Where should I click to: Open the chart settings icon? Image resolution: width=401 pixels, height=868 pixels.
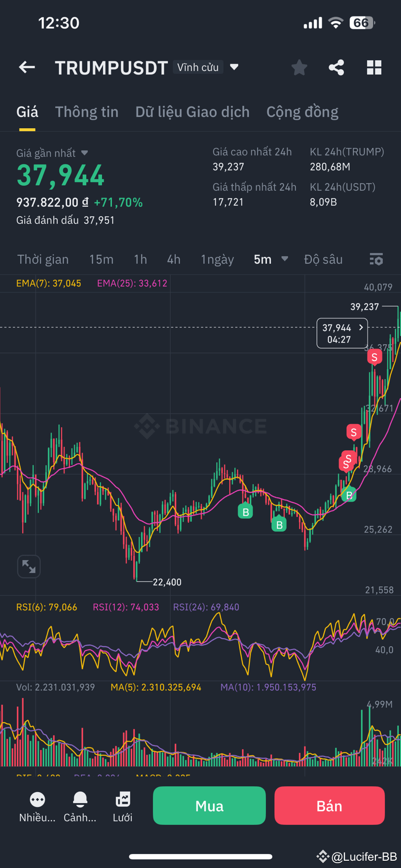click(376, 259)
